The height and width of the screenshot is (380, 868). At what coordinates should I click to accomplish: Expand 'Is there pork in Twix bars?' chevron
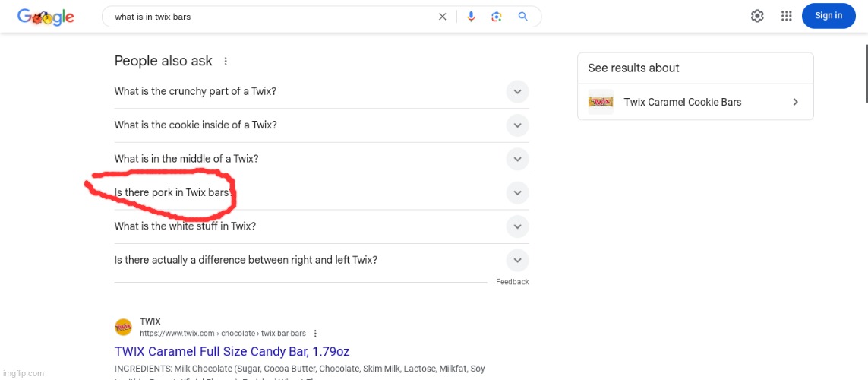pos(518,193)
